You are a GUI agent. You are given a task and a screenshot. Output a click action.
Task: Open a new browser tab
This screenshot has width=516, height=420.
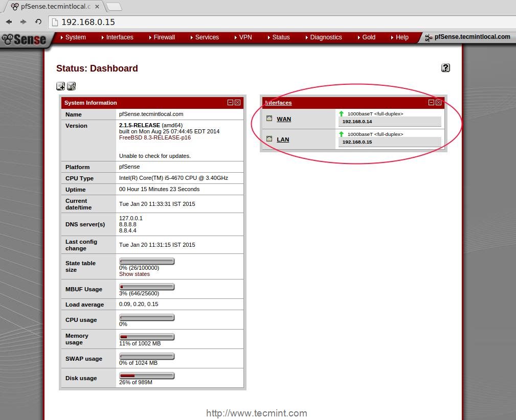click(x=114, y=7)
